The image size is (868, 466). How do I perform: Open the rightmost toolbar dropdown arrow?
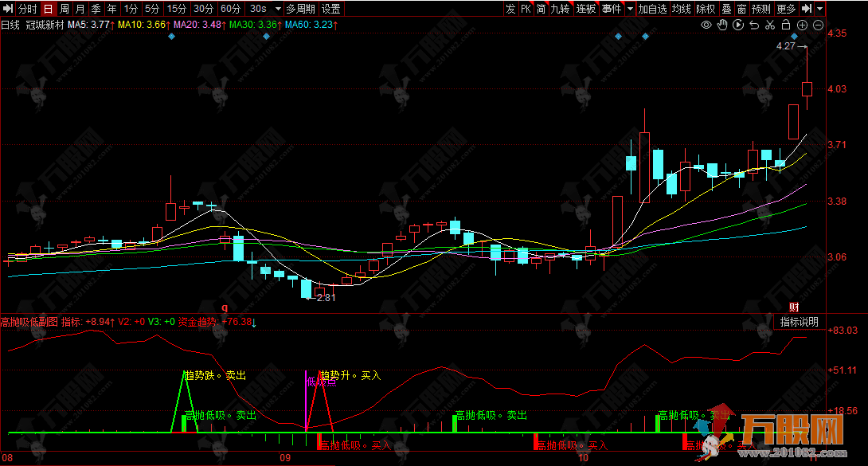coord(819,9)
